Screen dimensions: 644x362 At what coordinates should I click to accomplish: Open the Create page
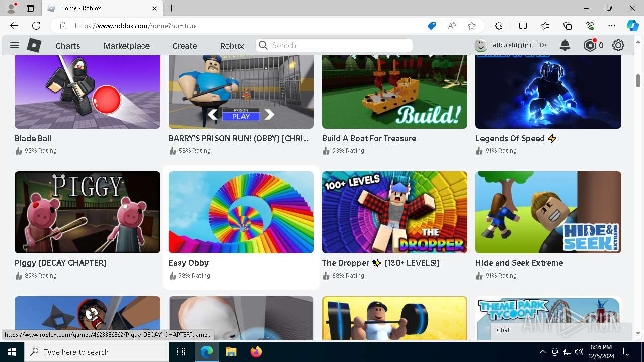(185, 46)
